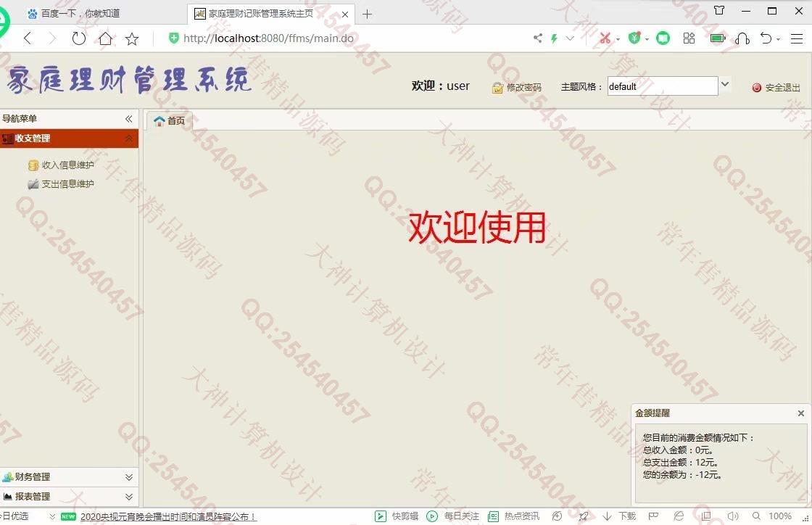Click 安全退出 to log out
Image resolution: width=812 pixels, height=525 pixels.
click(776, 88)
